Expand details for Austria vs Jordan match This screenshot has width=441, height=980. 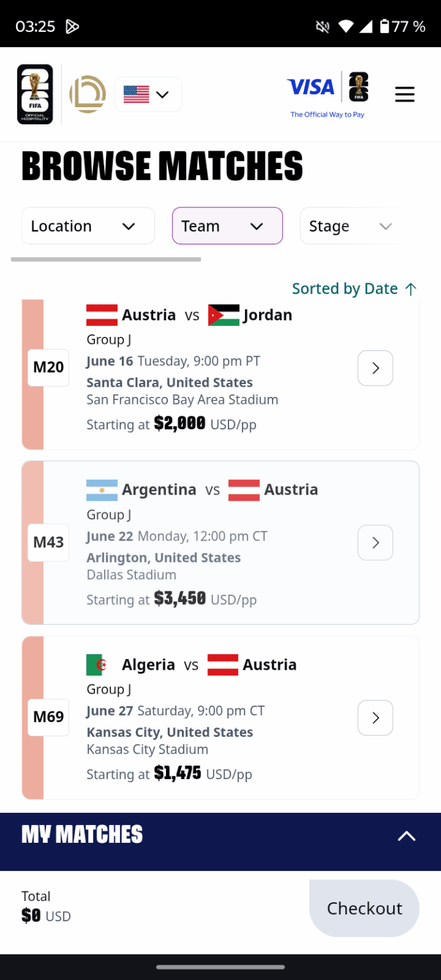point(375,367)
